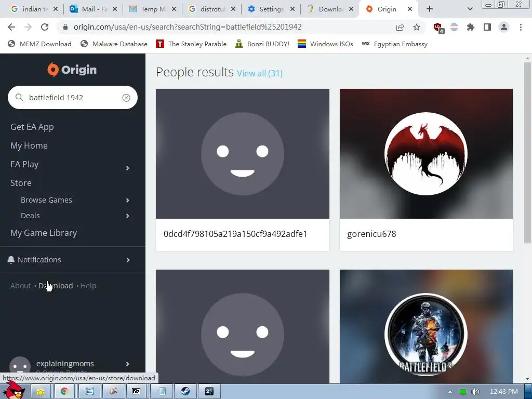Open Steam from the taskbar
The height and width of the screenshot is (399, 532).
(x=185, y=392)
